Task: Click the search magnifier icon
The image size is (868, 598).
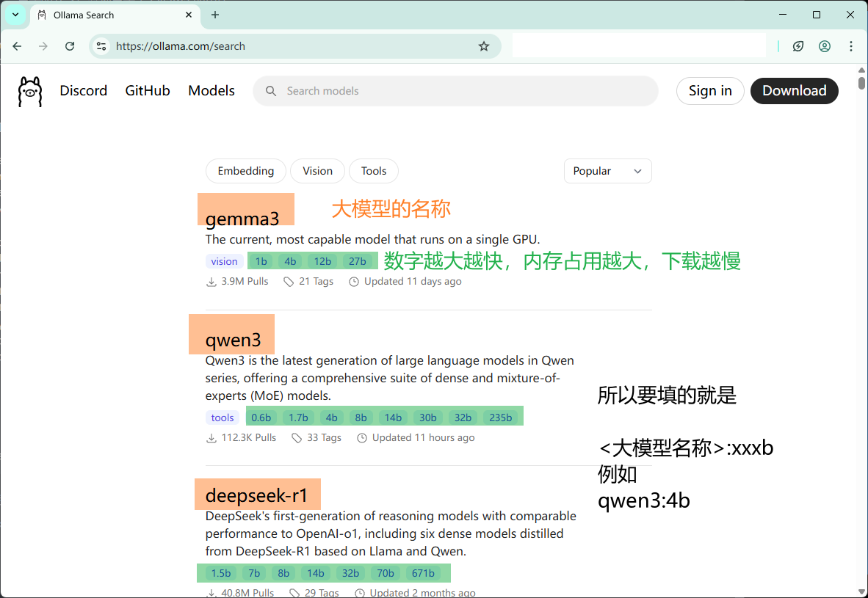Action: 271,91
